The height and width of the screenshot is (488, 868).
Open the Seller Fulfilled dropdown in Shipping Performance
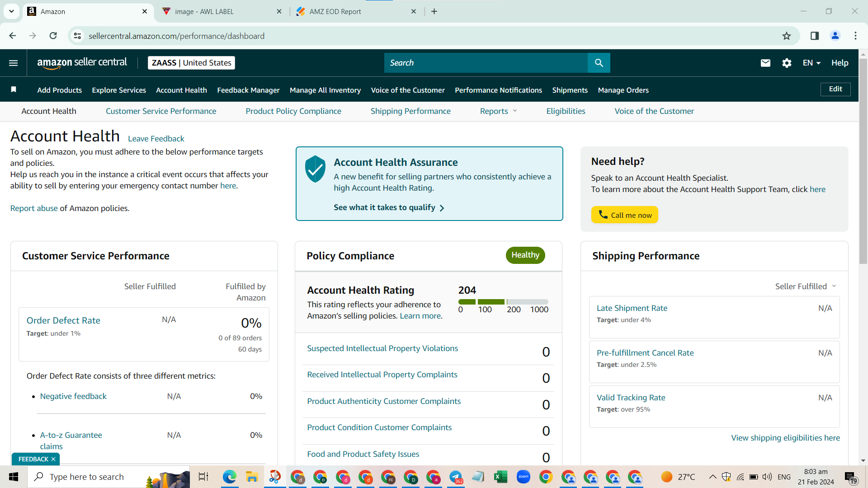pyautogui.click(x=806, y=286)
